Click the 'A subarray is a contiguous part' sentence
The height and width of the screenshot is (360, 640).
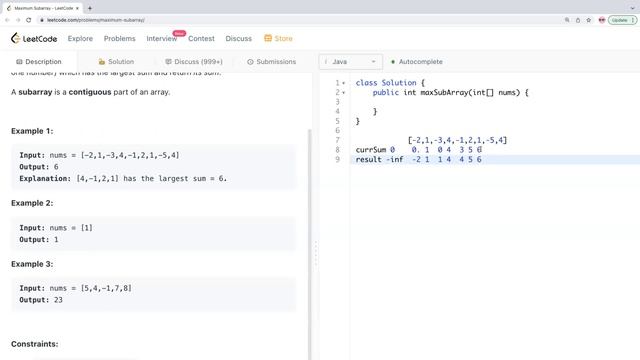tap(91, 92)
